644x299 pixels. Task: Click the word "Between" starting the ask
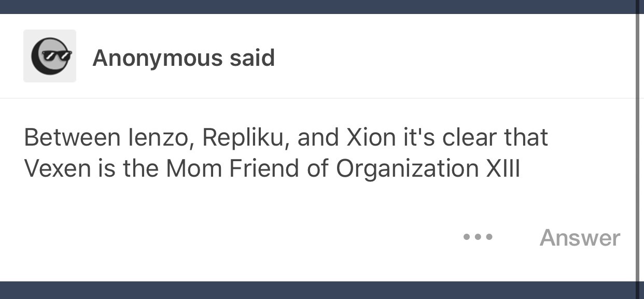tap(69, 138)
